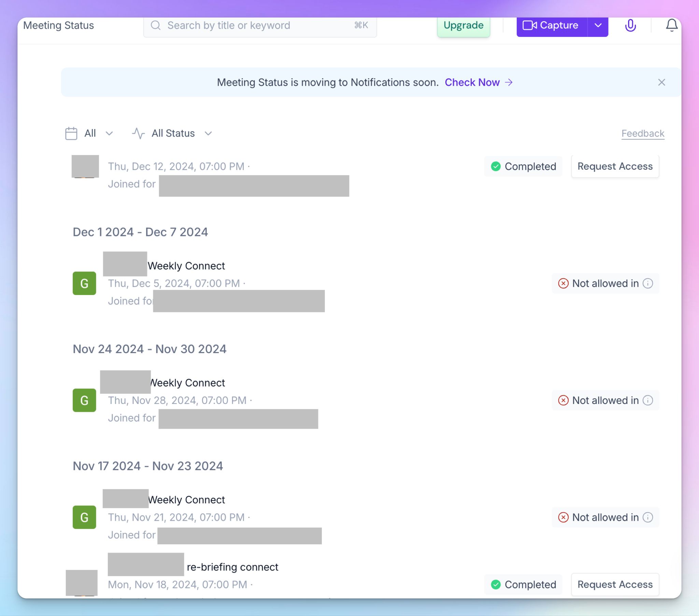Click red X icon on Nov 21 status
Screen dimensions: 699x616
pyautogui.click(x=563, y=517)
